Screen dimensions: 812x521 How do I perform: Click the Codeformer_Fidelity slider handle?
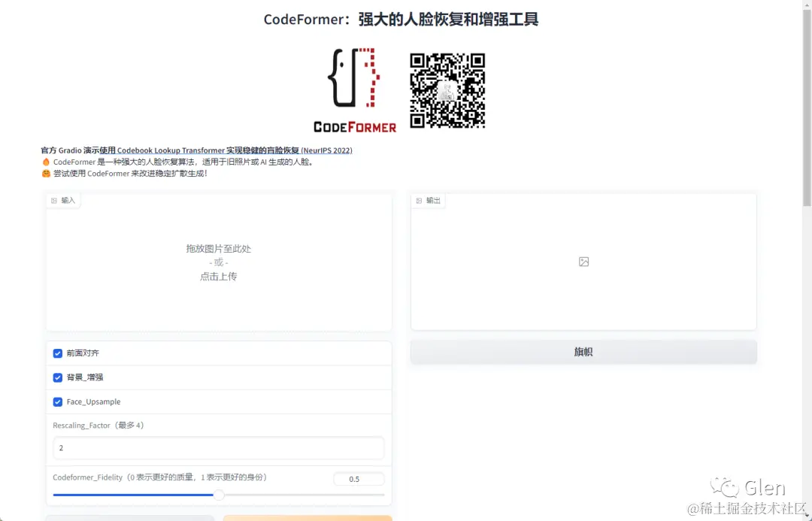coord(219,495)
